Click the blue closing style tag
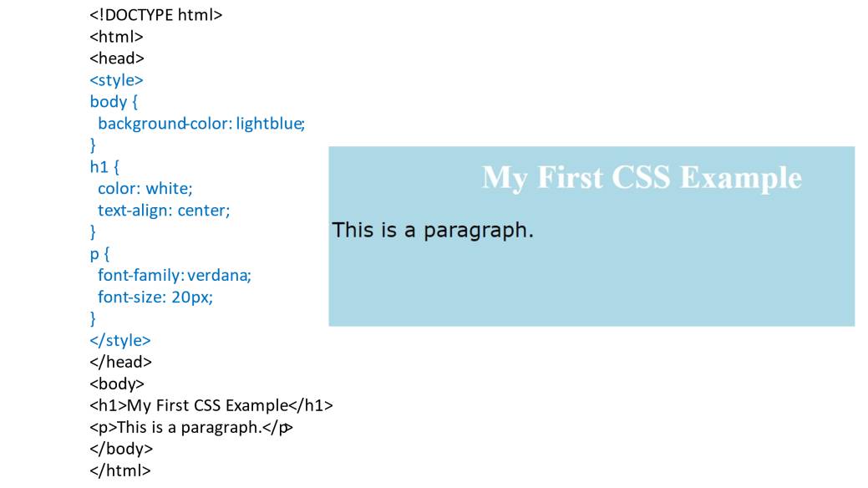 tap(120, 341)
